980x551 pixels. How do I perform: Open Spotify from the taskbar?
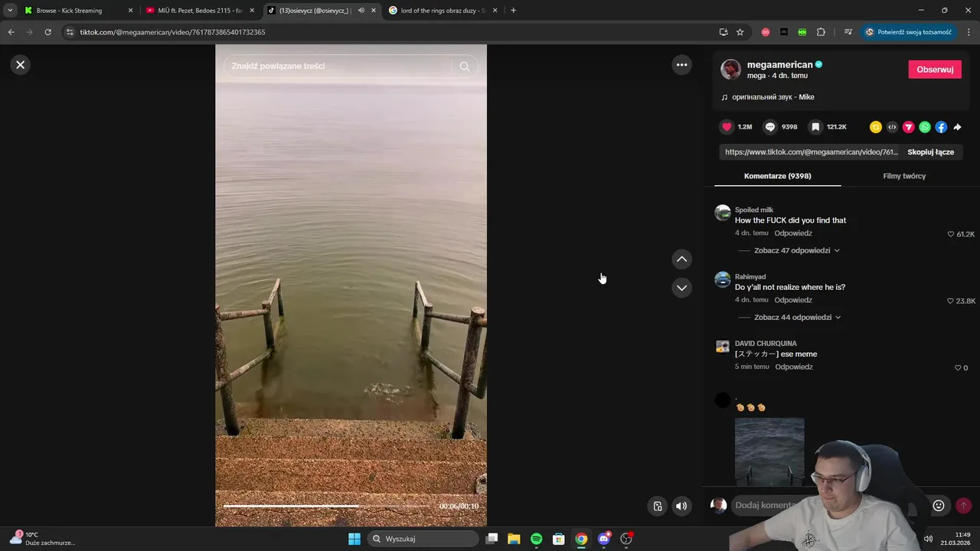(x=536, y=539)
